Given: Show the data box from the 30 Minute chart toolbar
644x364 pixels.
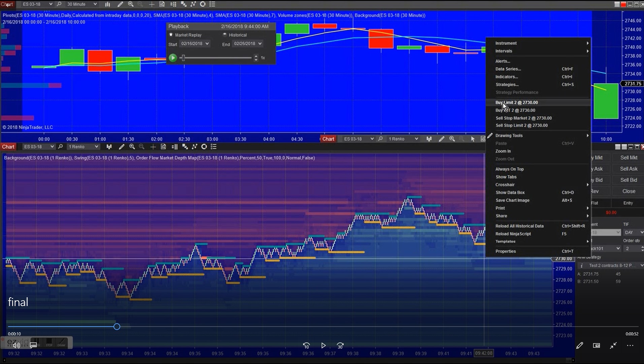Looking at the screenshot, I should click(x=162, y=4).
